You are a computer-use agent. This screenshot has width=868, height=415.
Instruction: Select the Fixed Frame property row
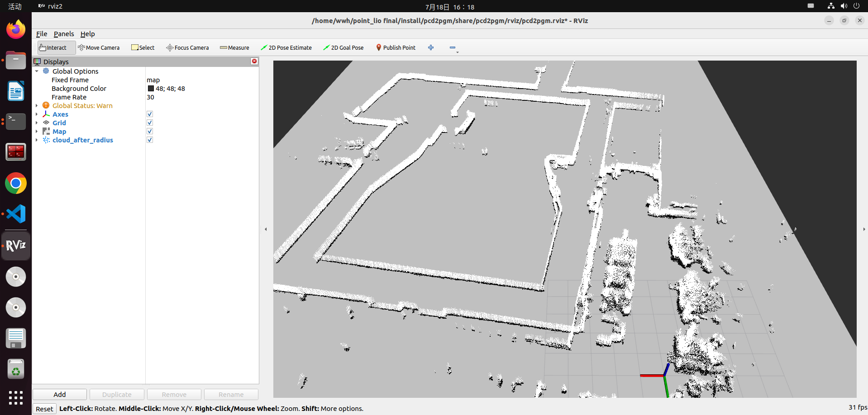[x=145, y=80]
